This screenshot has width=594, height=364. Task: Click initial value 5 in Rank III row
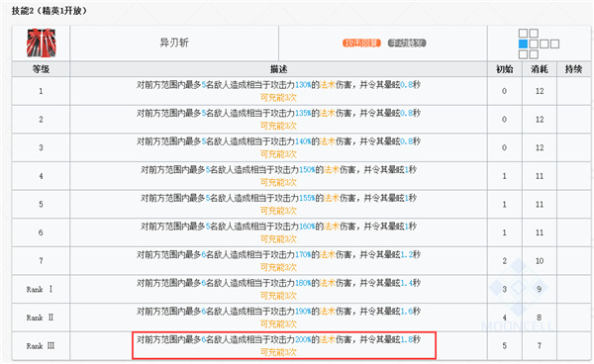504,346
